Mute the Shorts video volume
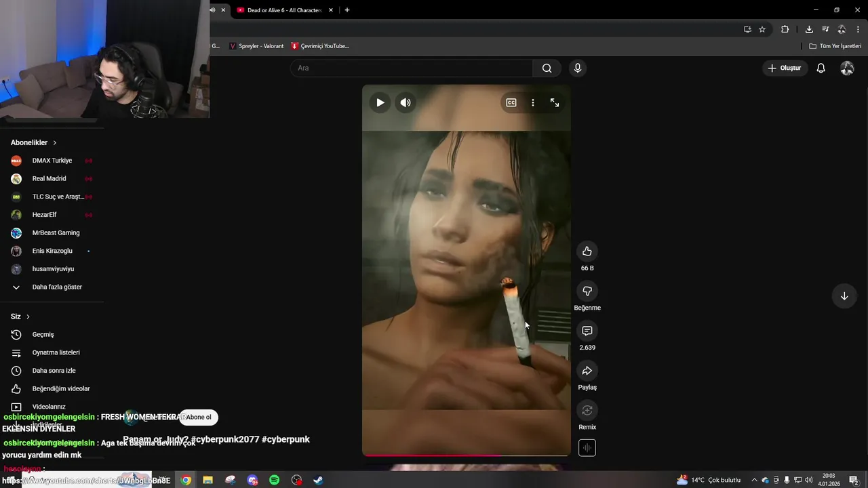Screen dimensions: 868x488 click(406, 103)
